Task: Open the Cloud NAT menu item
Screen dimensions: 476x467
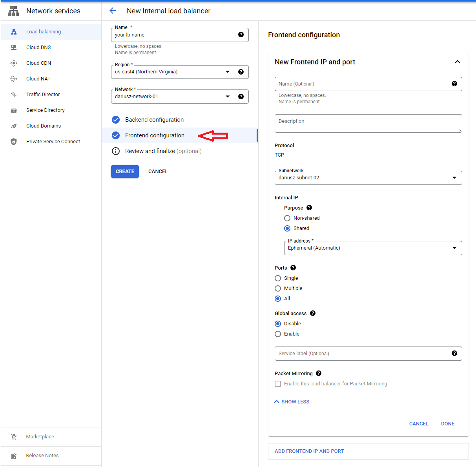Action: point(51,79)
